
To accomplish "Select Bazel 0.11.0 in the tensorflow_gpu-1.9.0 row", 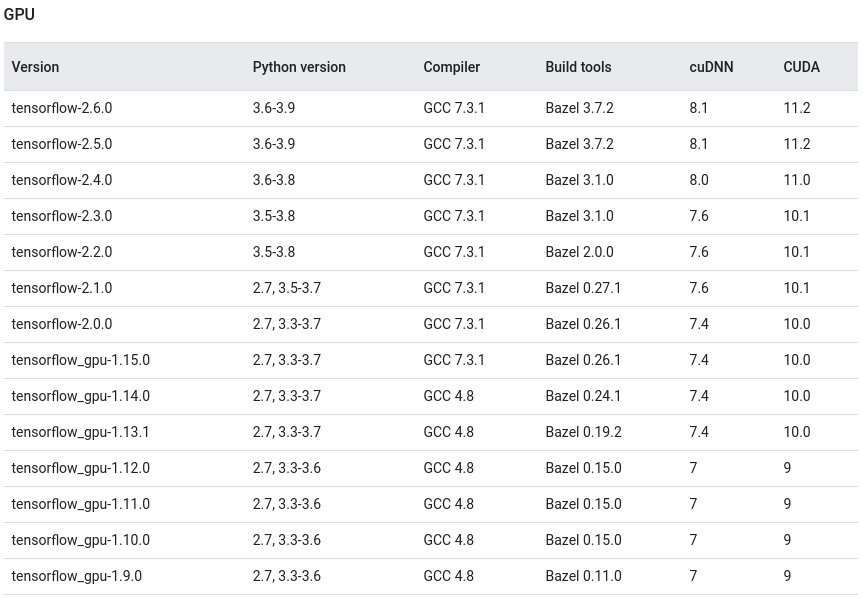I will [x=582, y=576].
